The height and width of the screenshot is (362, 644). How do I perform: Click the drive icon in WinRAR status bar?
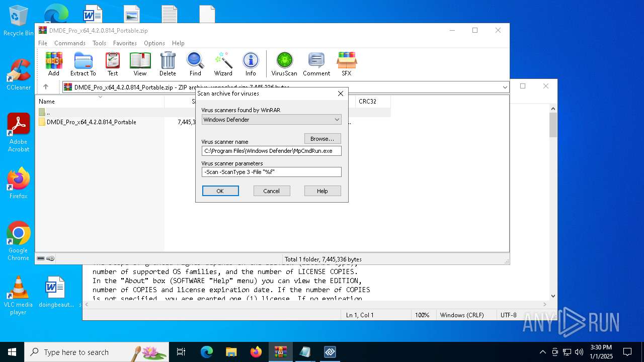(x=41, y=258)
